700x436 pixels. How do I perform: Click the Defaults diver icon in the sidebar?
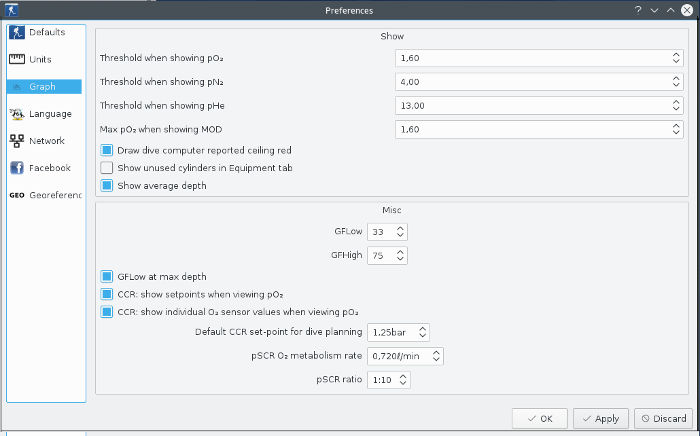click(x=17, y=32)
